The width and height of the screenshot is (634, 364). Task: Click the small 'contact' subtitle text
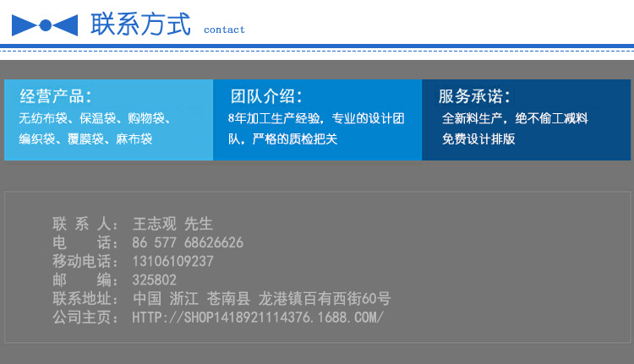(x=224, y=30)
